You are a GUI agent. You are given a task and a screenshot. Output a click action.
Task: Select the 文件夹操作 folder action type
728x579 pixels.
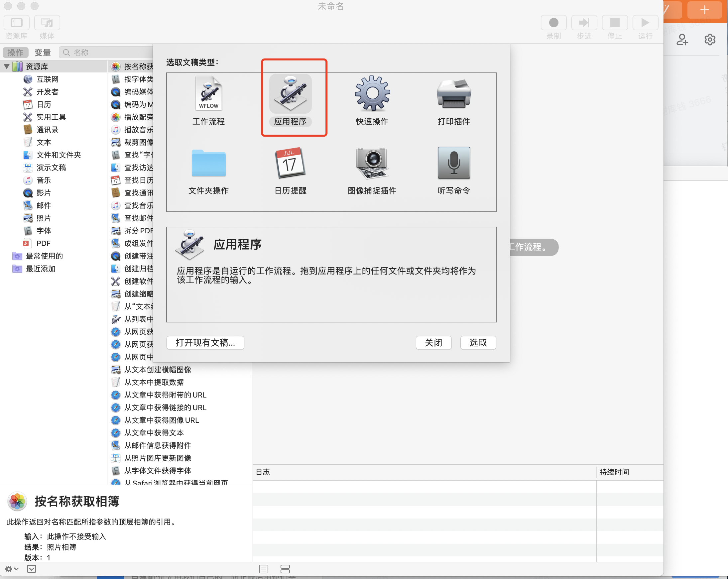click(x=208, y=171)
